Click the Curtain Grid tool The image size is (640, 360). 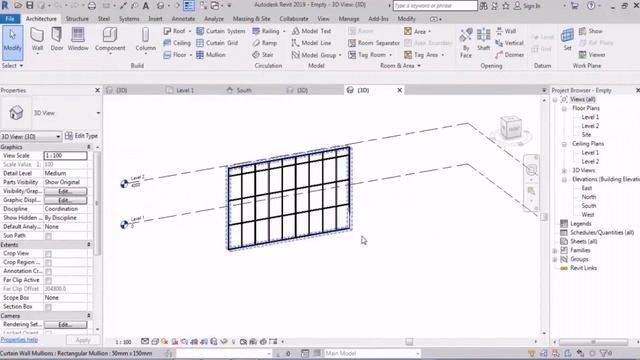pyautogui.click(x=217, y=43)
